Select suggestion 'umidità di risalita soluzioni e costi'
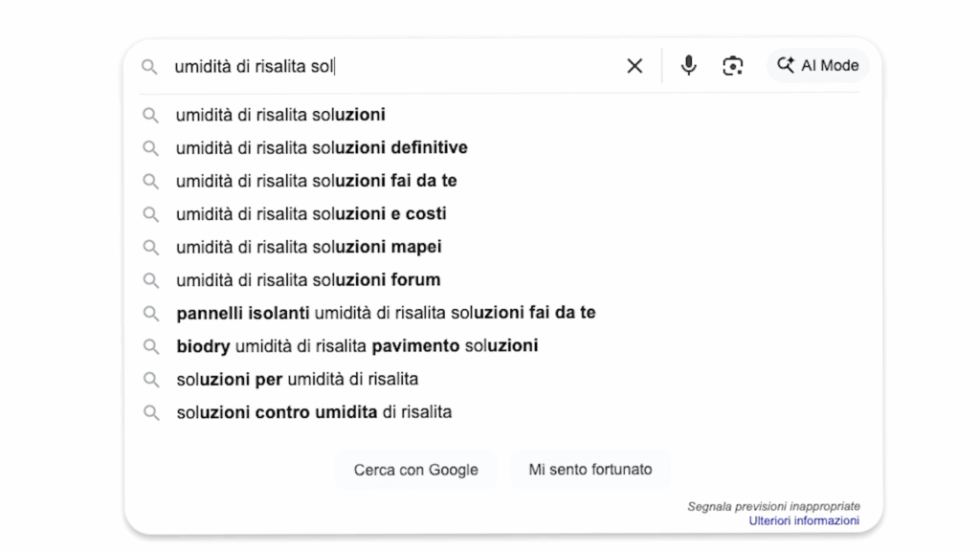Image resolution: width=980 pixels, height=551 pixels. point(309,213)
